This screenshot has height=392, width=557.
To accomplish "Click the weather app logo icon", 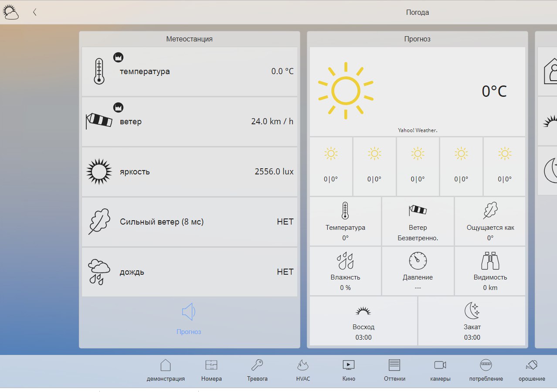I will (11, 12).
